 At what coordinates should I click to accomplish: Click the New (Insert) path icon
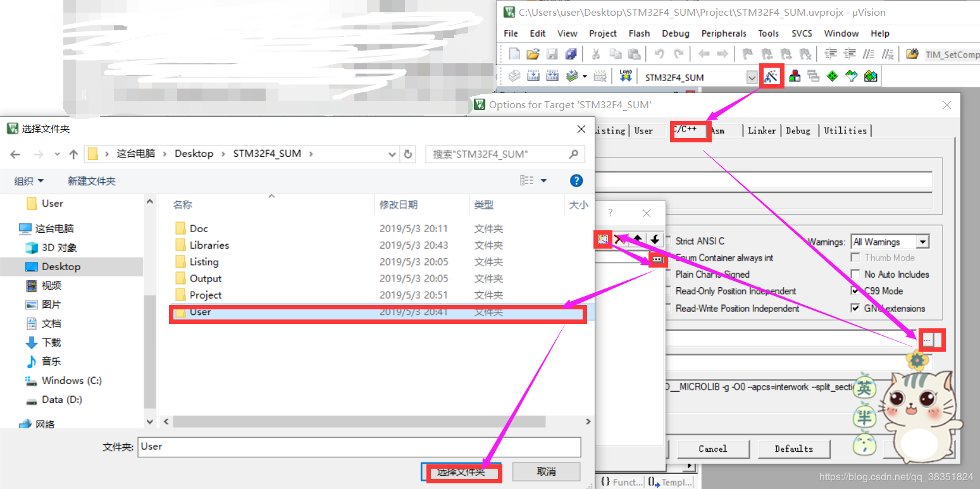coord(603,239)
